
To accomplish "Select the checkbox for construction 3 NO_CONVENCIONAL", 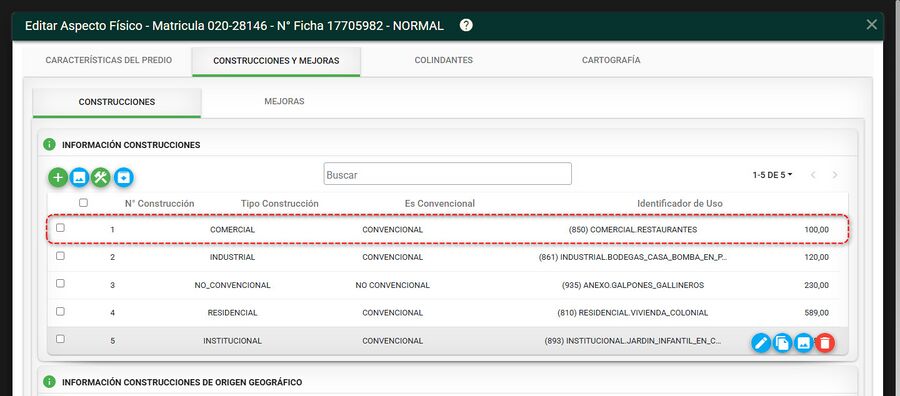I will pos(60,284).
